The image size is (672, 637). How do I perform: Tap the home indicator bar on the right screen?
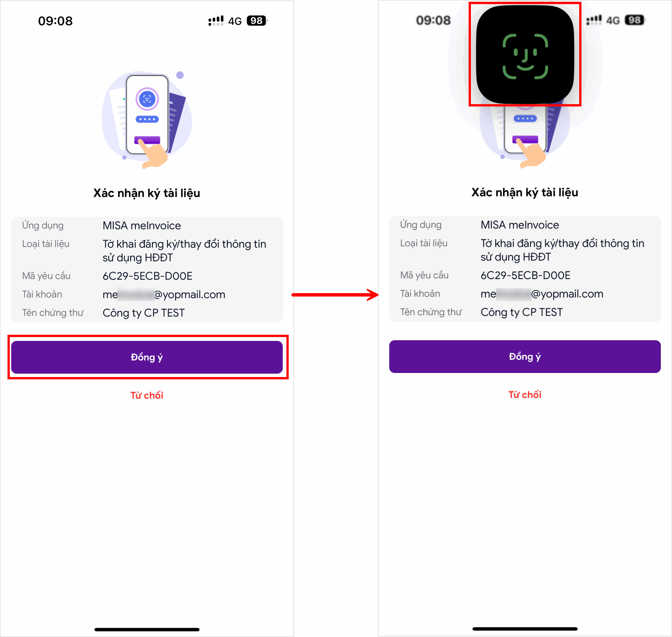pos(525,629)
